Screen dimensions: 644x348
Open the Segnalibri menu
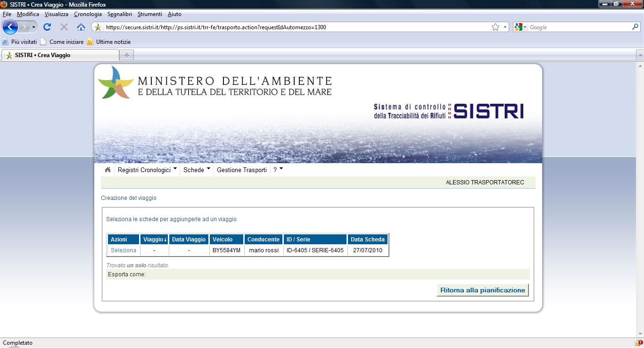pos(120,14)
